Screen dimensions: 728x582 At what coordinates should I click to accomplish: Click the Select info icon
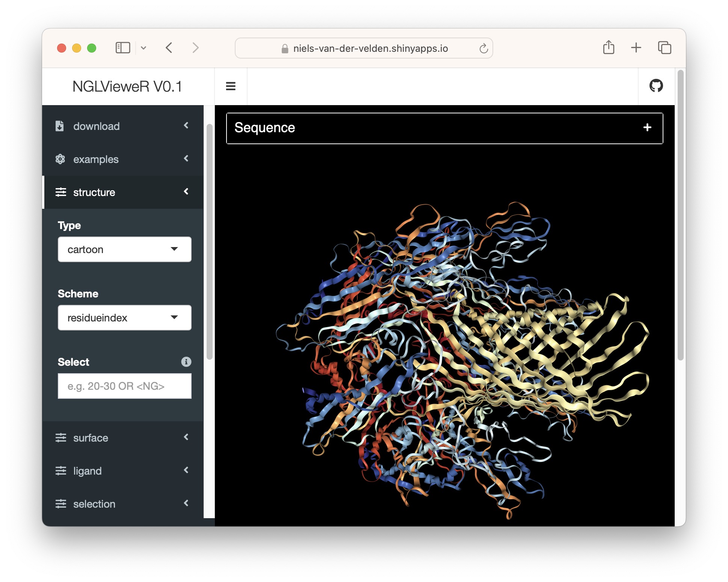click(186, 362)
